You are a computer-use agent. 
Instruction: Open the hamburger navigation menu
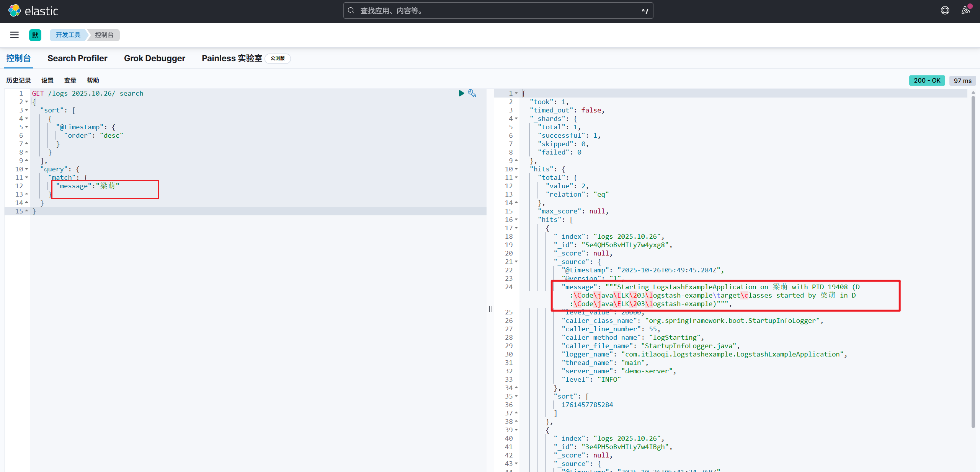pos(15,35)
